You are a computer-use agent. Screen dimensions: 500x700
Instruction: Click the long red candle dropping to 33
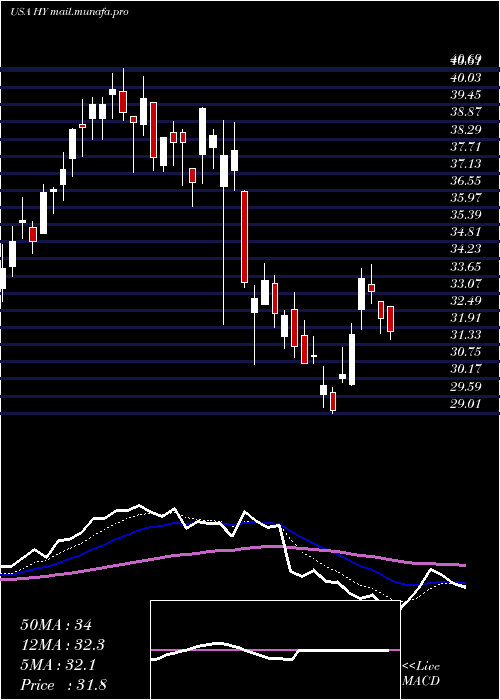coord(244,237)
